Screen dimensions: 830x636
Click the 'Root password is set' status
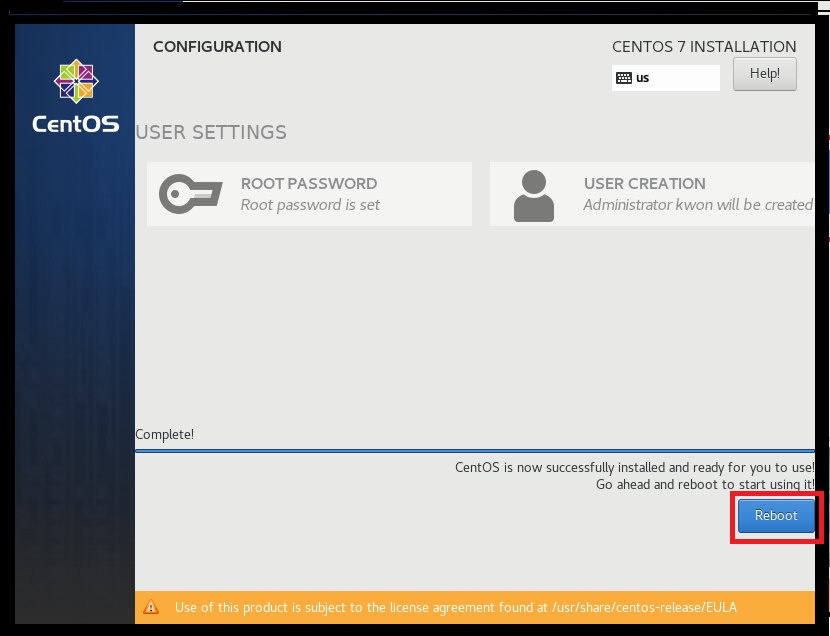pos(310,205)
